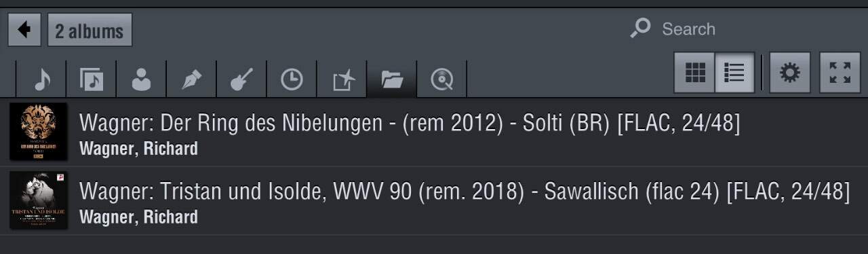The width and height of the screenshot is (868, 254).
Task: Open Wagner: Der Ring des Nibelungen album
Action: tap(434, 132)
